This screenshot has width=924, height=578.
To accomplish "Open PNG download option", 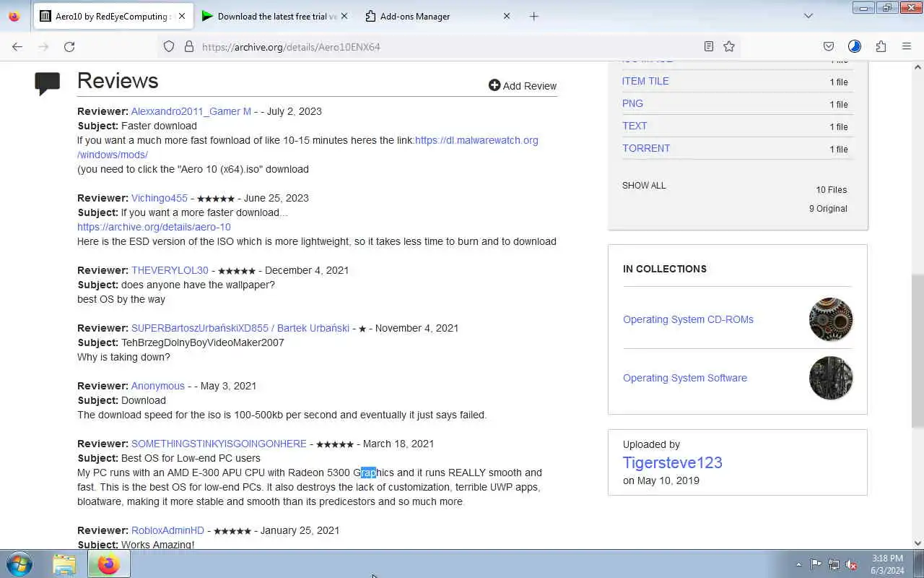I will pyautogui.click(x=632, y=103).
